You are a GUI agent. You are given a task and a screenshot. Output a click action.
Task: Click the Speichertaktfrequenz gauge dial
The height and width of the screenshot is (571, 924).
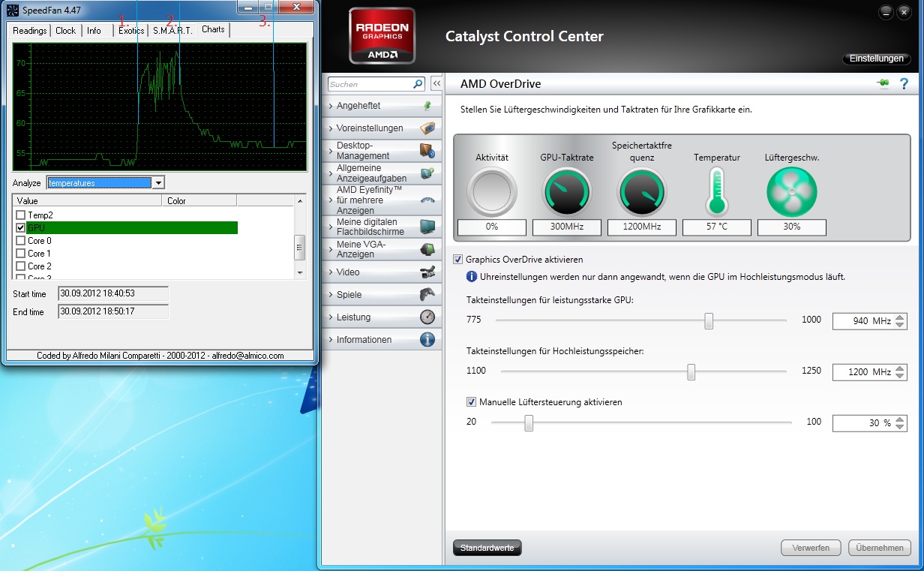click(641, 192)
